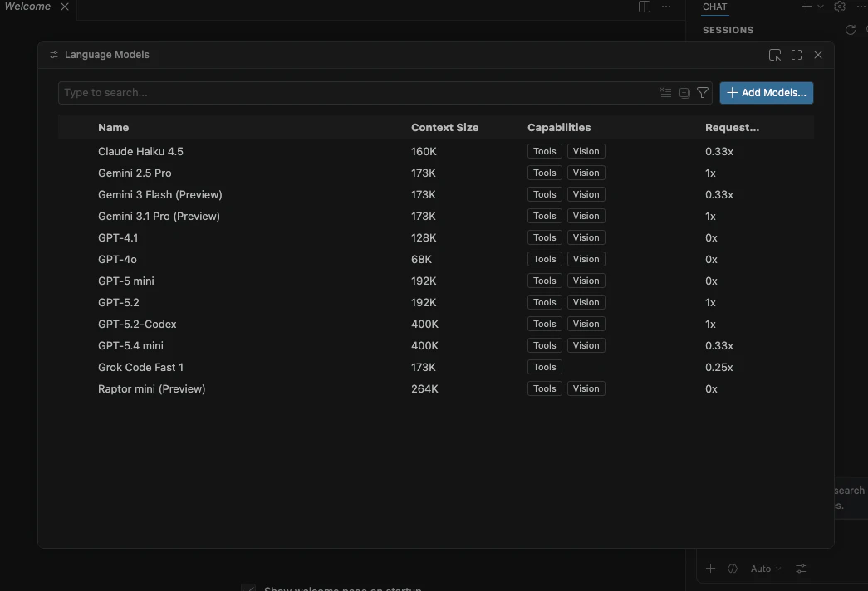This screenshot has height=591, width=868.
Task: Click the Vision badge for Claude Haiku 4.5
Action: [586, 151]
